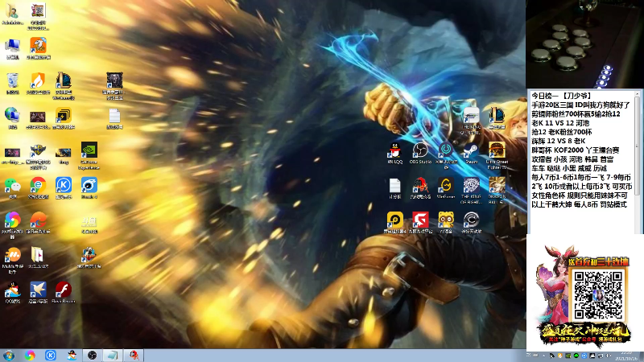Click the Windows Start button
Screen dimensions: 644x362
(x=8, y=356)
